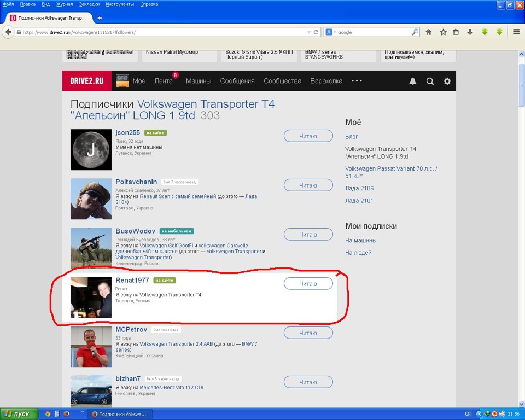Open the Инструменты menu
The width and height of the screenshot is (525, 420).
point(120,4)
